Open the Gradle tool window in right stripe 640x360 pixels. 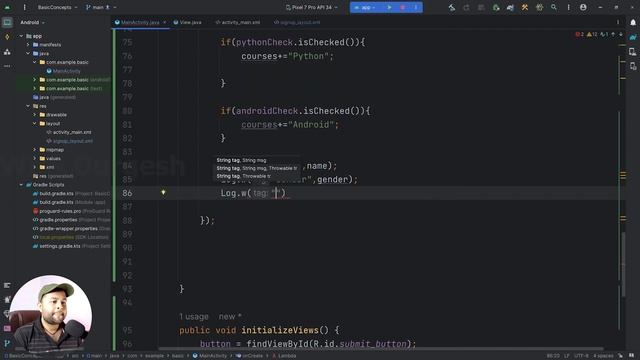click(633, 37)
